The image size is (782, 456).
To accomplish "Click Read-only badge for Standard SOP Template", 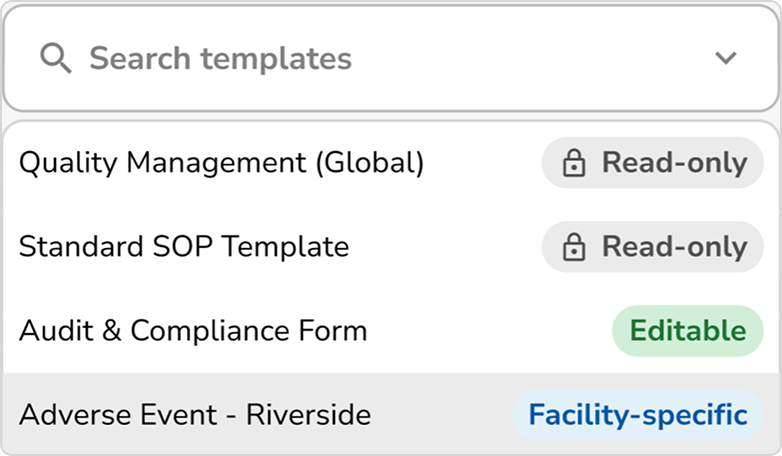I will click(652, 246).
